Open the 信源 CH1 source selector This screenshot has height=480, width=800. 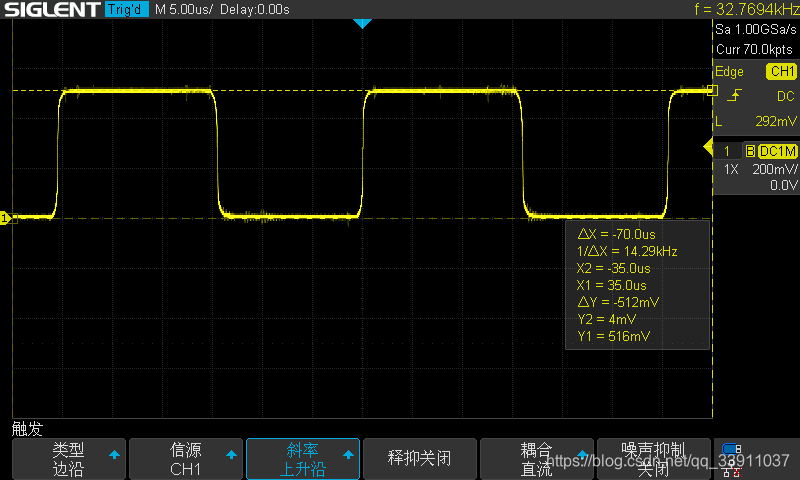[x=186, y=459]
